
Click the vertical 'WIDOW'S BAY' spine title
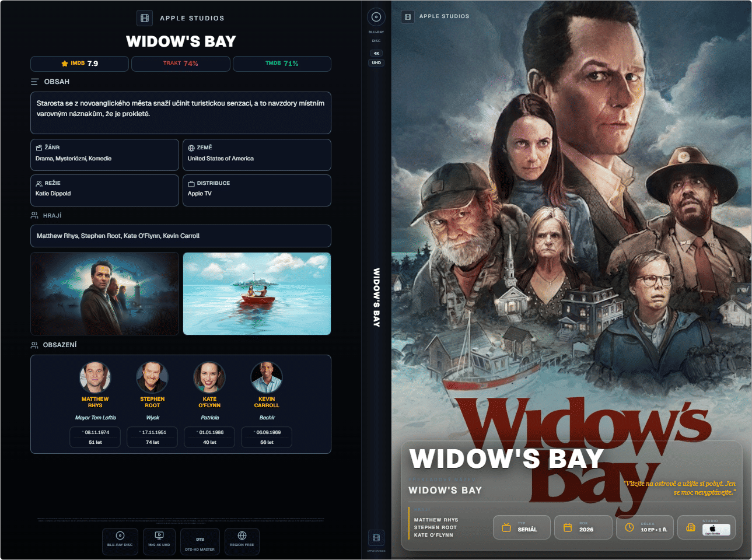(x=376, y=297)
